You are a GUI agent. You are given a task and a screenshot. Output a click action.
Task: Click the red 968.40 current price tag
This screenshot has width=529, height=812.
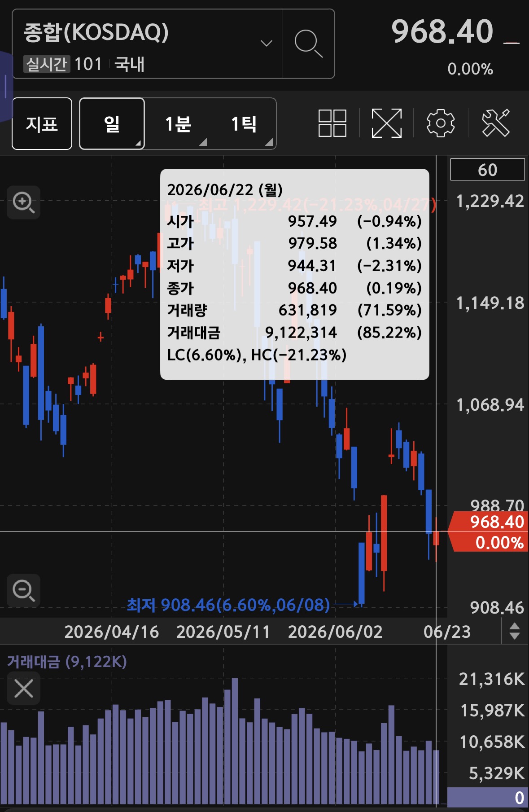489,531
